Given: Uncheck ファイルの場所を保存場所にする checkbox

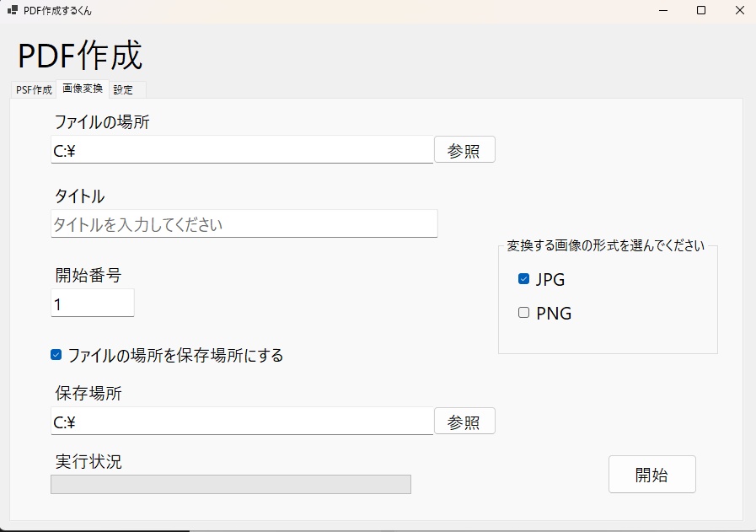Looking at the screenshot, I should 56,355.
